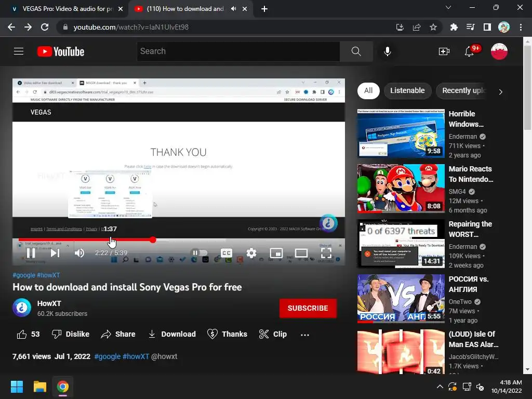Toggle closed captions CC

[x=227, y=253]
